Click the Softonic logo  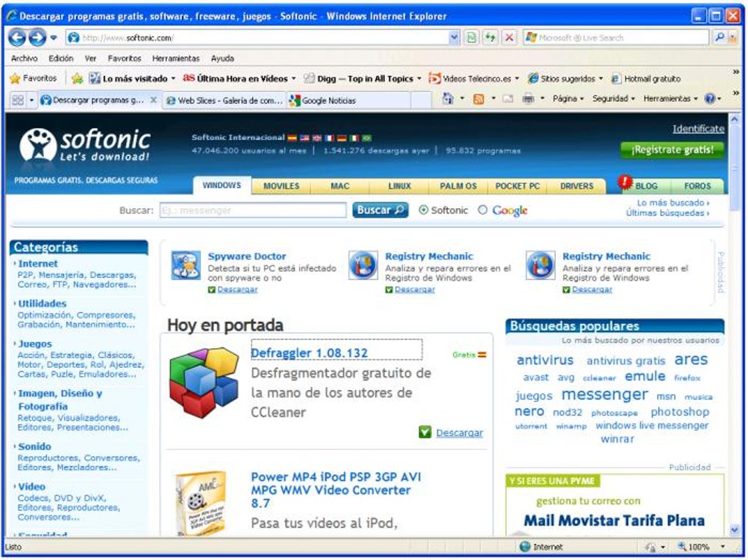coord(85,145)
